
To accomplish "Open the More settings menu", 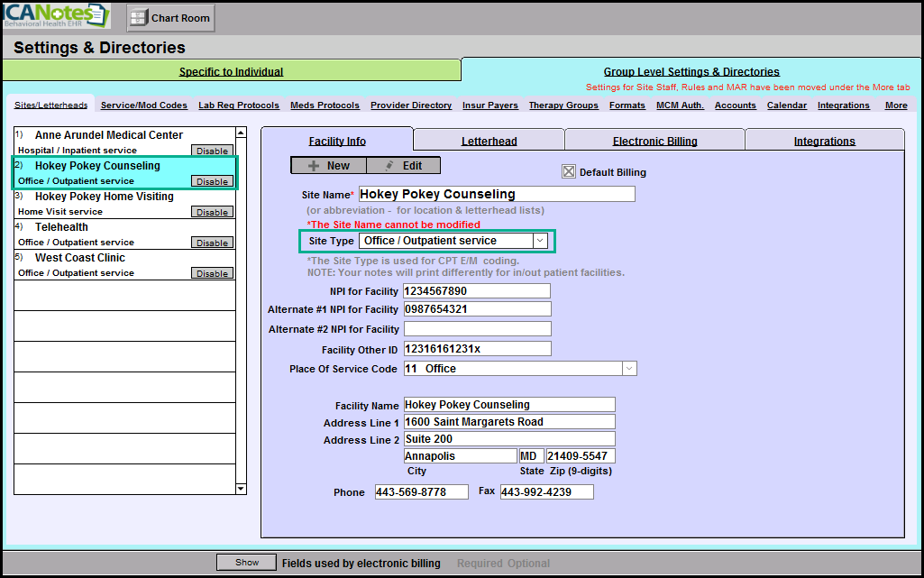I will 895,106.
